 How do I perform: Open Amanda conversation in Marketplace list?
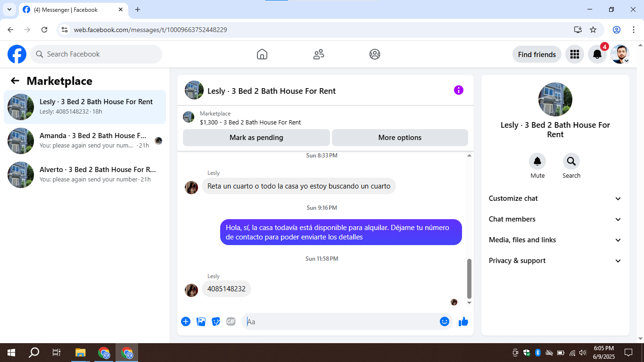85,141
